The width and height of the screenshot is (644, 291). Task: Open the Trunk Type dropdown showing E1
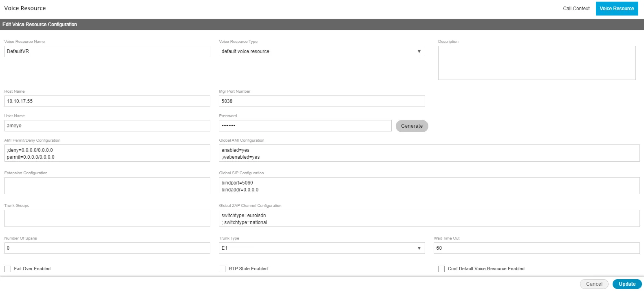[x=322, y=248]
